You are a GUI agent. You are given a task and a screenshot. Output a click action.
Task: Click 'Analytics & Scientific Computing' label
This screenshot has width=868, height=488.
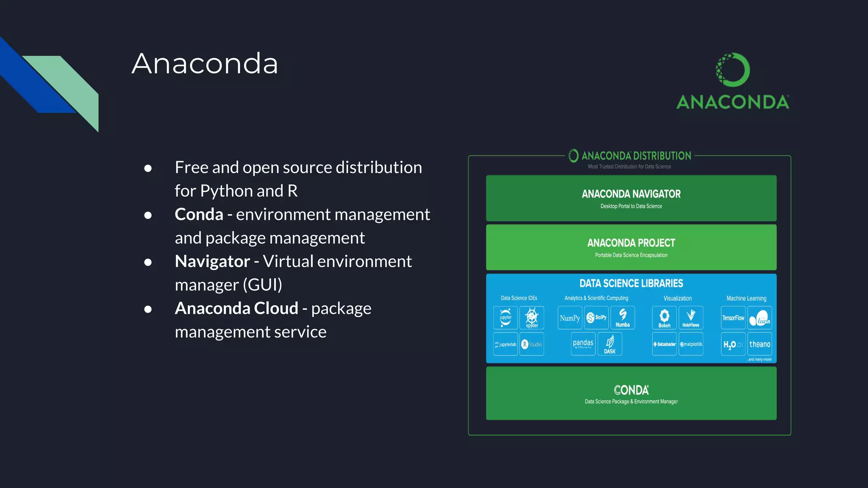point(596,298)
